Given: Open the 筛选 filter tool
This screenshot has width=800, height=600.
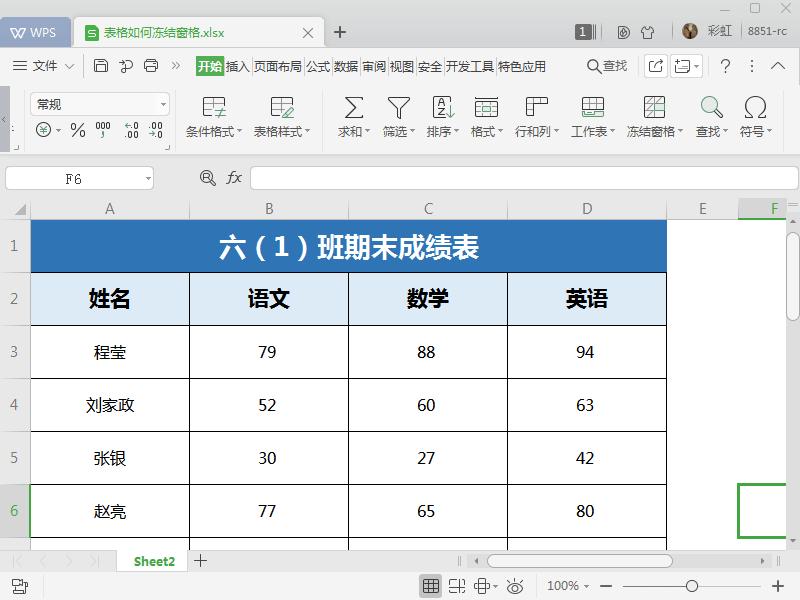Looking at the screenshot, I should (398, 115).
